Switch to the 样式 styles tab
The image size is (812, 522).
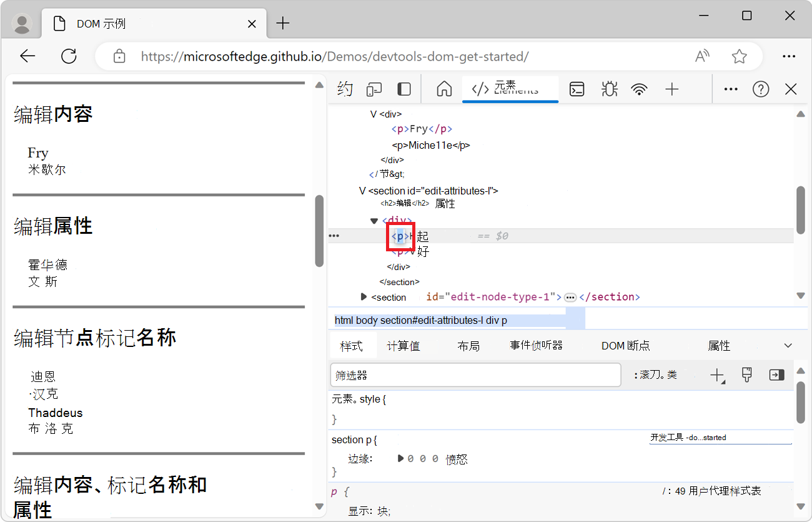coord(352,346)
